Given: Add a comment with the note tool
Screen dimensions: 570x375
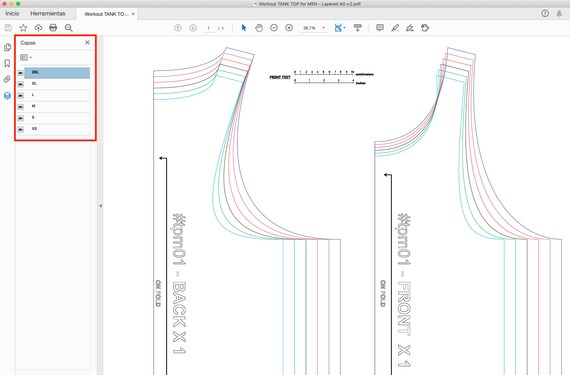Looking at the screenshot, I should click(380, 28).
